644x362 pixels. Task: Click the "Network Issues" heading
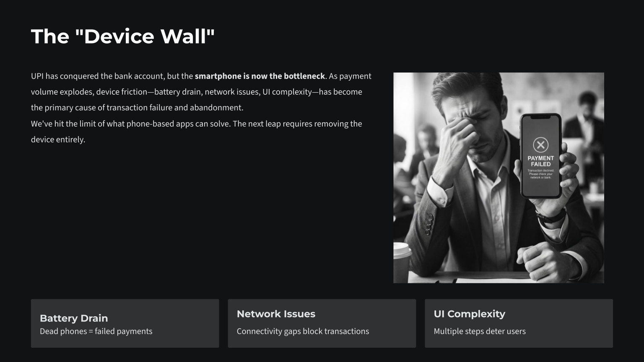coord(276,314)
